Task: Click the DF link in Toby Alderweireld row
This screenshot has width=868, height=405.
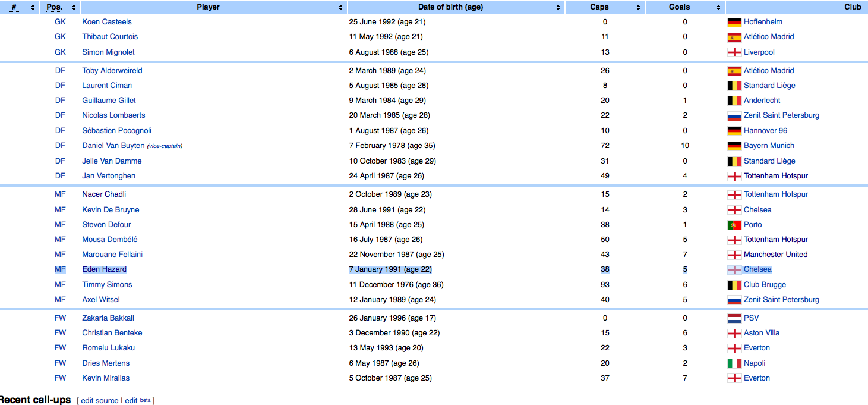Action: pyautogui.click(x=60, y=71)
